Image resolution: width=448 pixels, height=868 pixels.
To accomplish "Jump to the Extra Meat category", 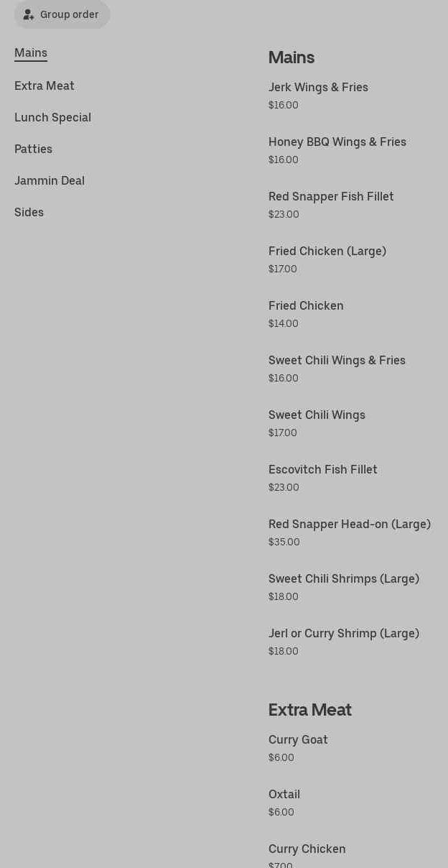I will click(45, 86).
